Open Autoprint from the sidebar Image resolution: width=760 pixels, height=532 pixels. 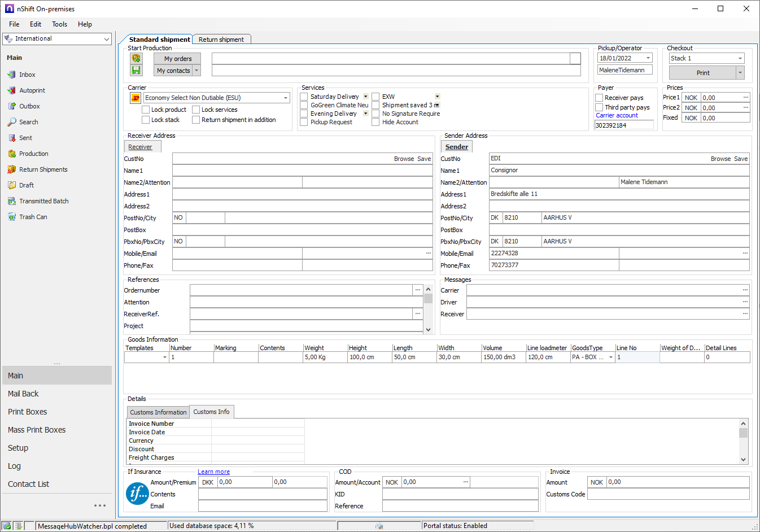click(x=11, y=90)
